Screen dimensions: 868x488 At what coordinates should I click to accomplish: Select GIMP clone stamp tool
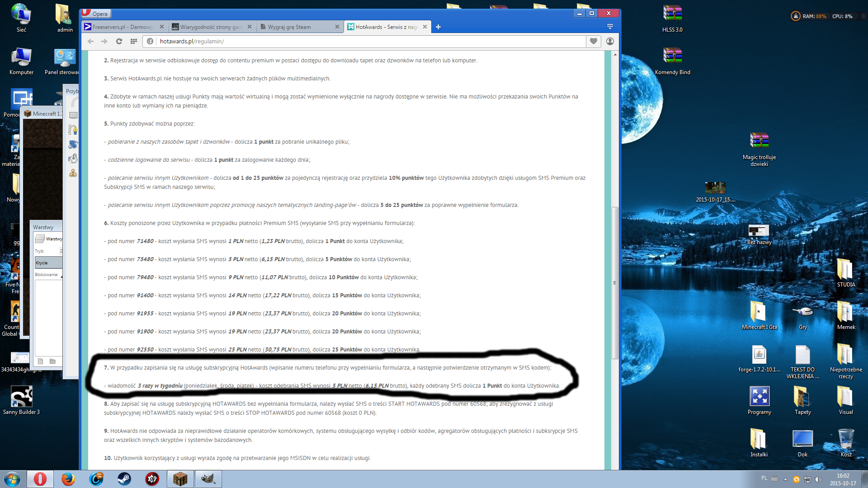pos(73,173)
